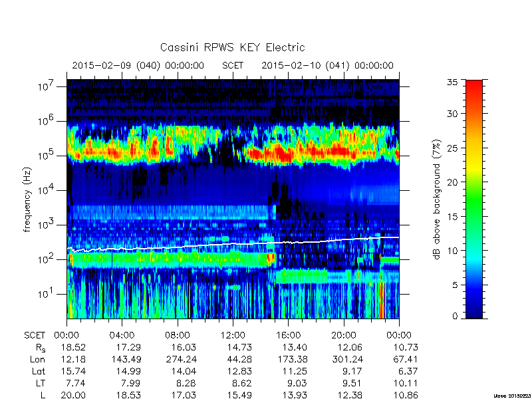Click the LT value 8.28

coord(186,383)
